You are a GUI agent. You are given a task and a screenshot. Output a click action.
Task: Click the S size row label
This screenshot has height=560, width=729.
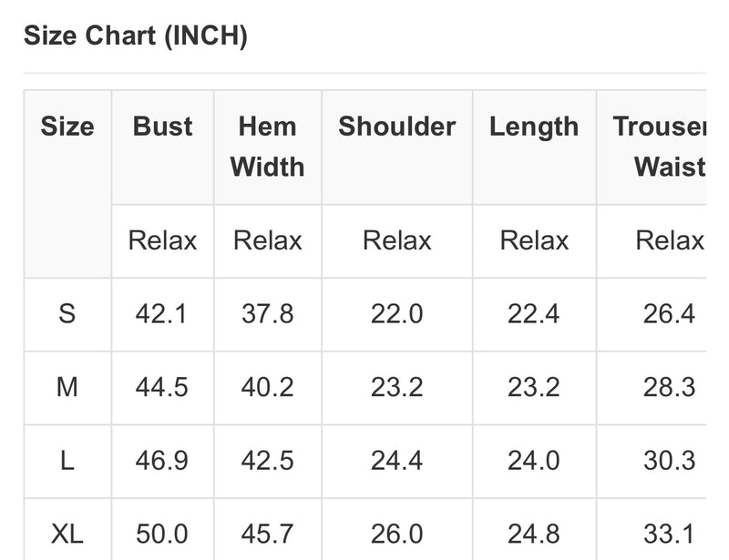[67, 314]
